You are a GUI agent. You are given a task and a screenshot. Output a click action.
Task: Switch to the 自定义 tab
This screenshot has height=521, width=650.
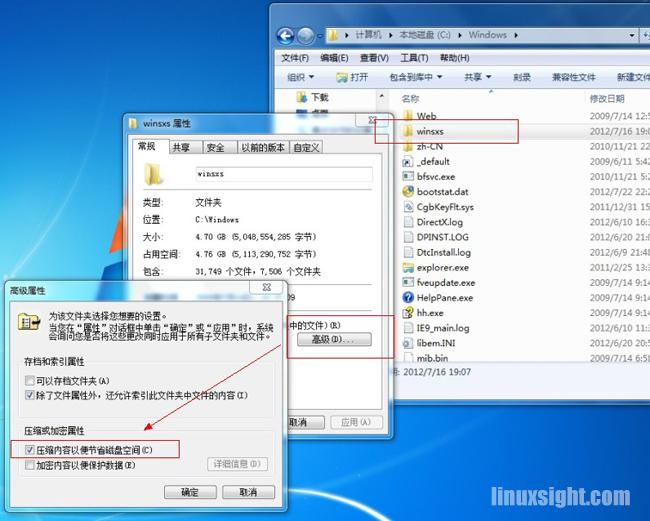[x=306, y=148]
